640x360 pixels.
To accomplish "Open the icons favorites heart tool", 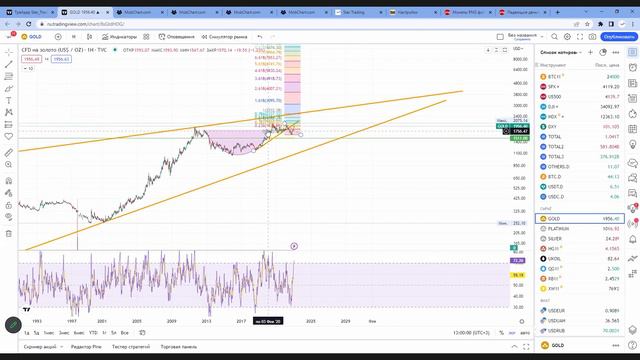I will (9, 136).
